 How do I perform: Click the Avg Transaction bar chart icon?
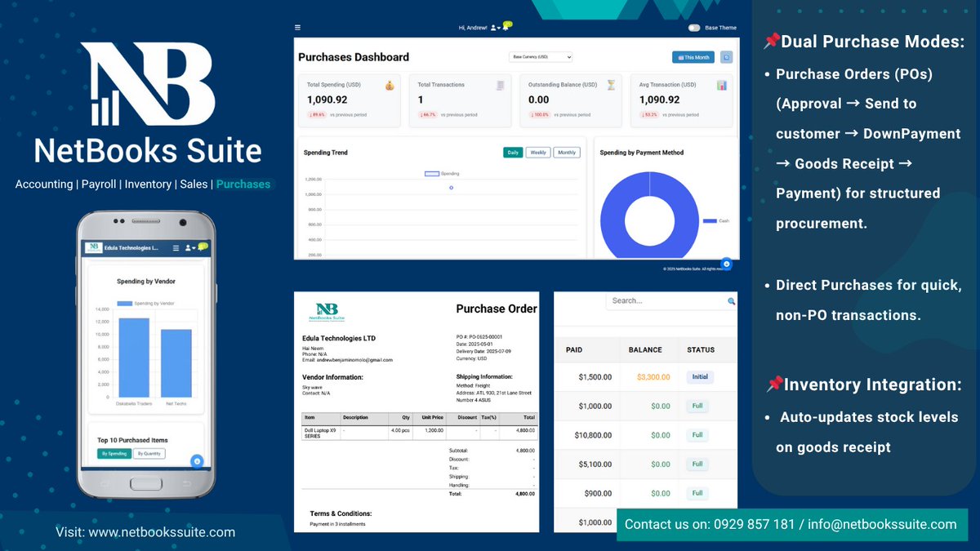pos(722,85)
